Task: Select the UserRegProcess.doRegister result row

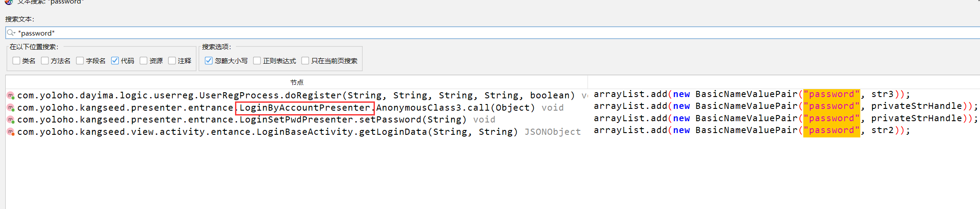Action: pos(296,95)
